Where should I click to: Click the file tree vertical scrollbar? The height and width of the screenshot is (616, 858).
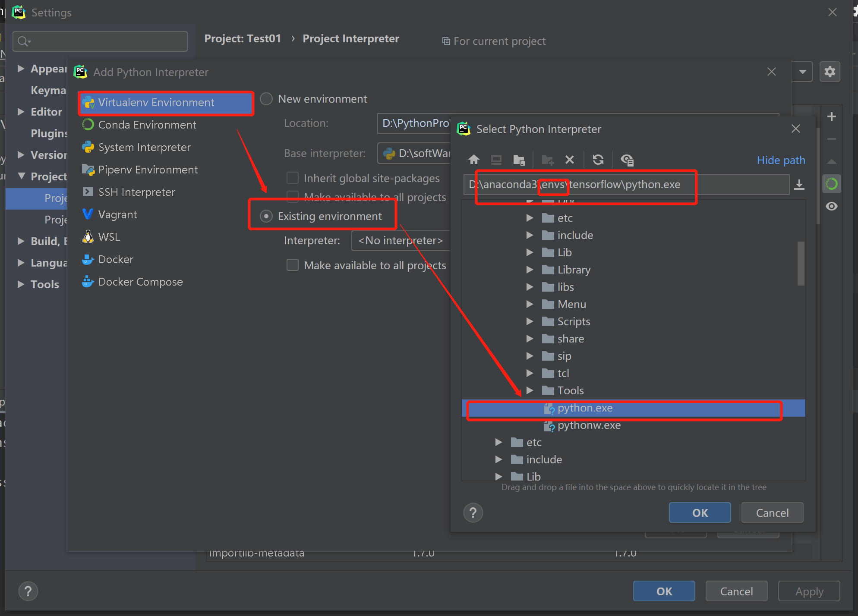pos(801,263)
